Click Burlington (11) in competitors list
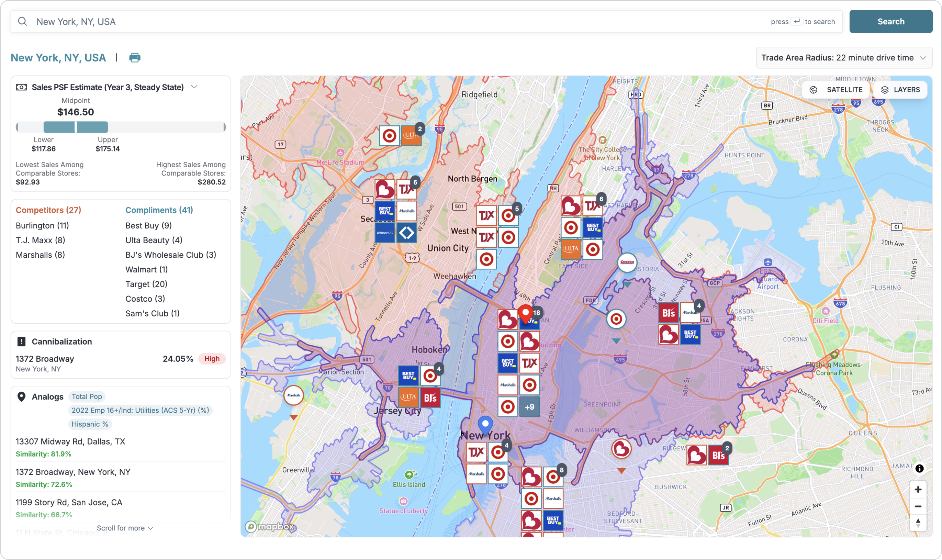 (42, 225)
